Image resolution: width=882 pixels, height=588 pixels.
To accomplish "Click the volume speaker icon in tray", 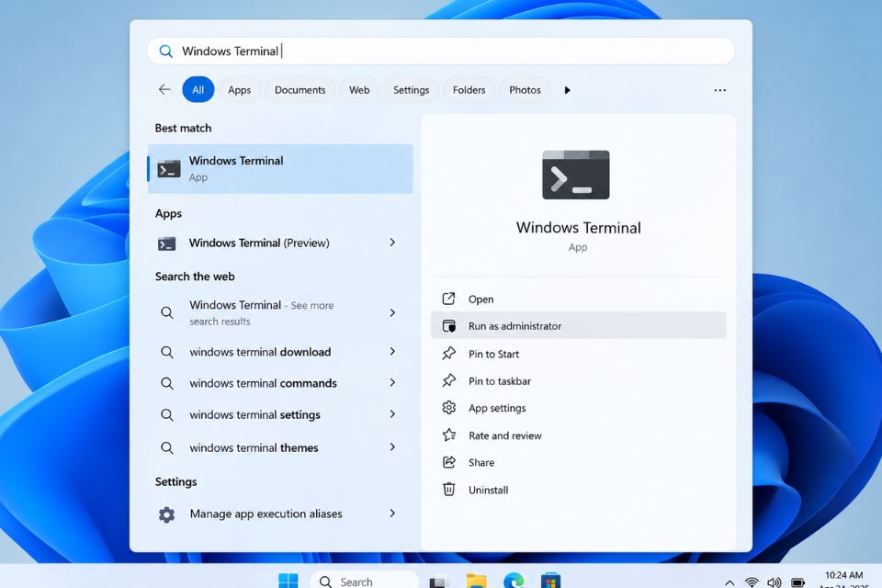I will (x=774, y=582).
